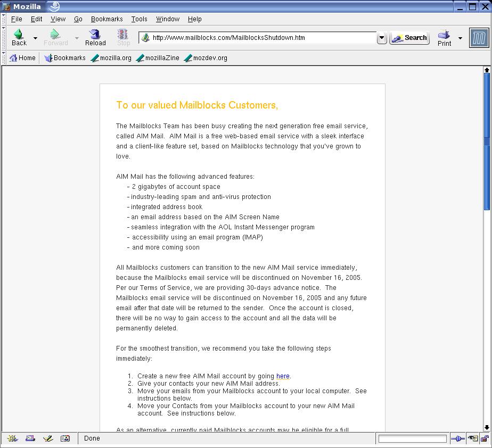Follow the "here" link to create AIM Mail account
Screen dimensions: 492x448
(x=283, y=376)
